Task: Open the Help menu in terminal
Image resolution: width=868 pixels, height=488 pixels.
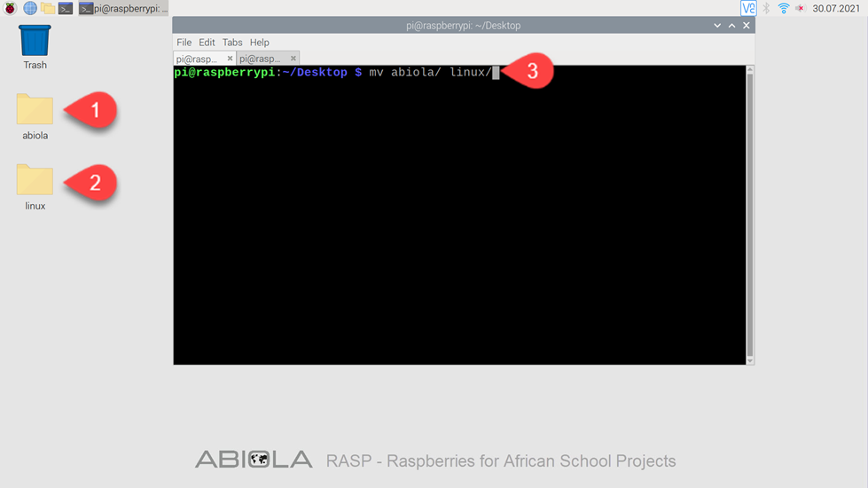Action: tap(259, 43)
